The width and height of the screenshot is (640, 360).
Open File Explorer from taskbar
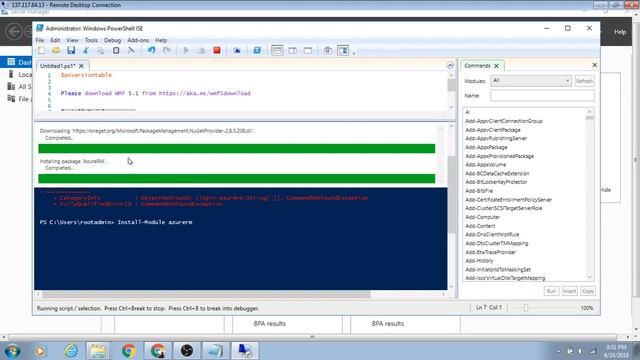(98, 351)
